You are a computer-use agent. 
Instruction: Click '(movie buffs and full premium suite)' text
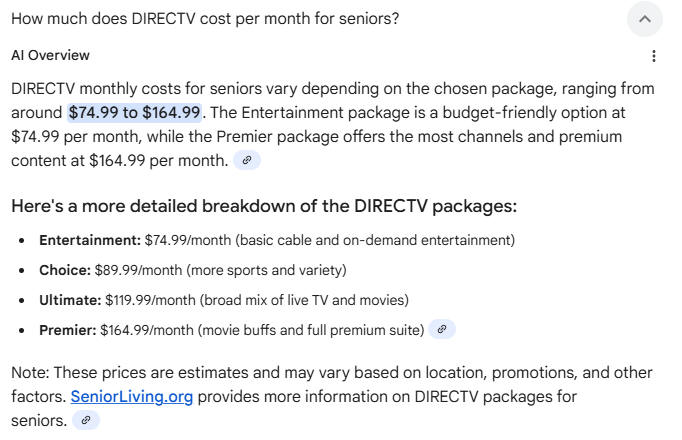coord(311,330)
